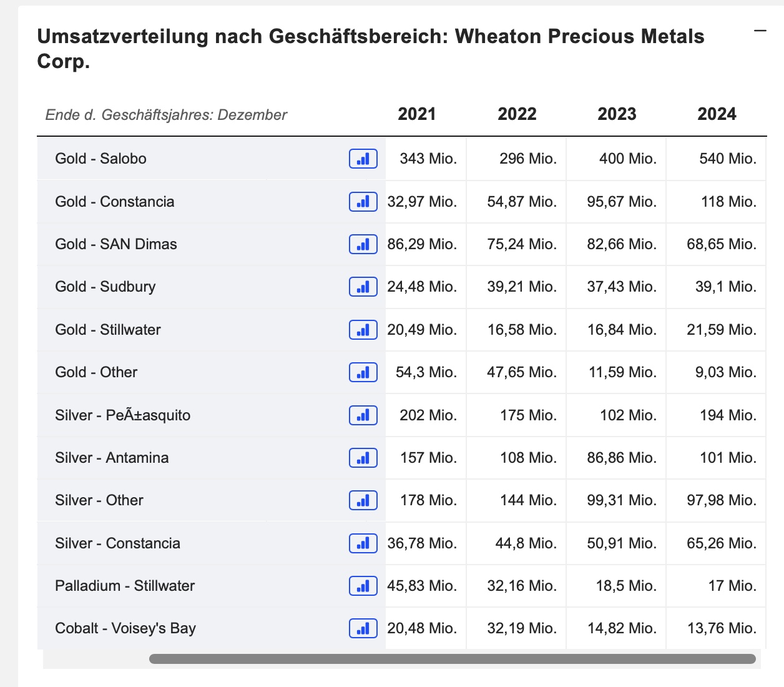
Task: View chart for Gold - Stillwater
Action: 363,330
